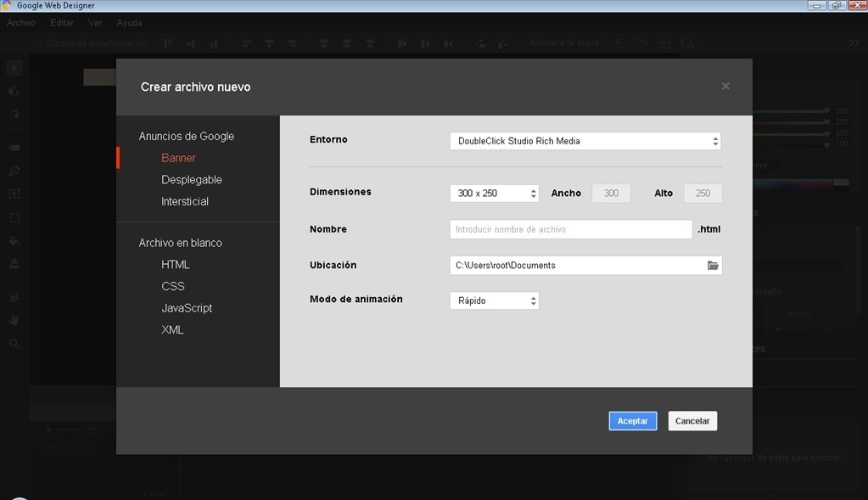
Task: Open the Ayuda menu
Action: 129,23
